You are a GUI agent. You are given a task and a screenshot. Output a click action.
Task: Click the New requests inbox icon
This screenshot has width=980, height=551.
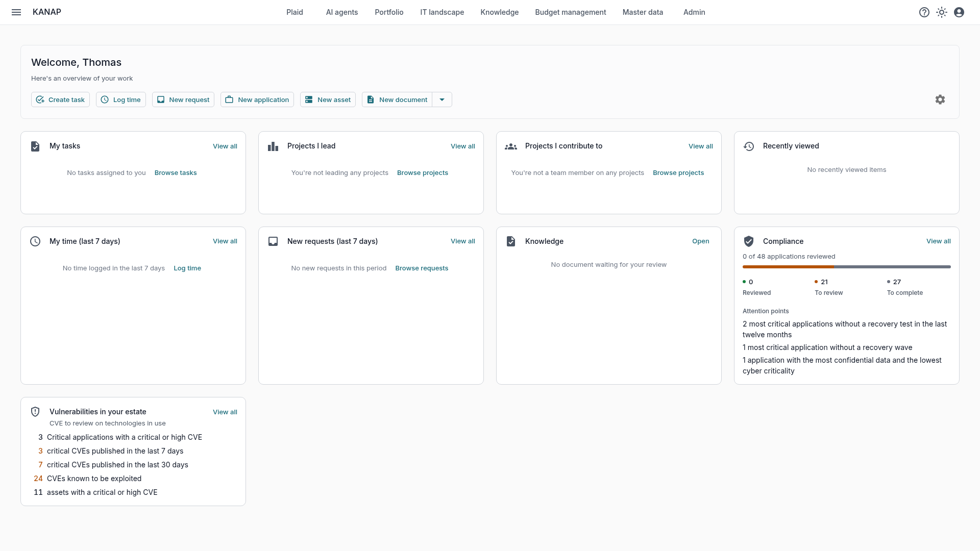[x=273, y=241]
